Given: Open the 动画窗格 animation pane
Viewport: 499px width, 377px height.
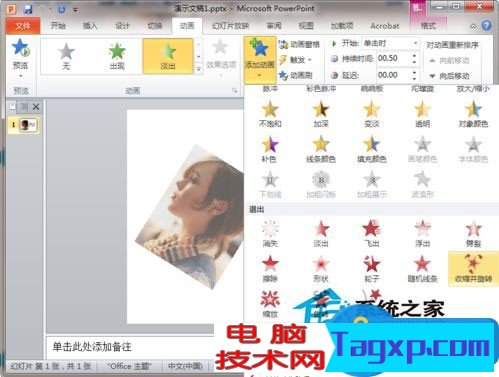Looking at the screenshot, I should click(299, 44).
